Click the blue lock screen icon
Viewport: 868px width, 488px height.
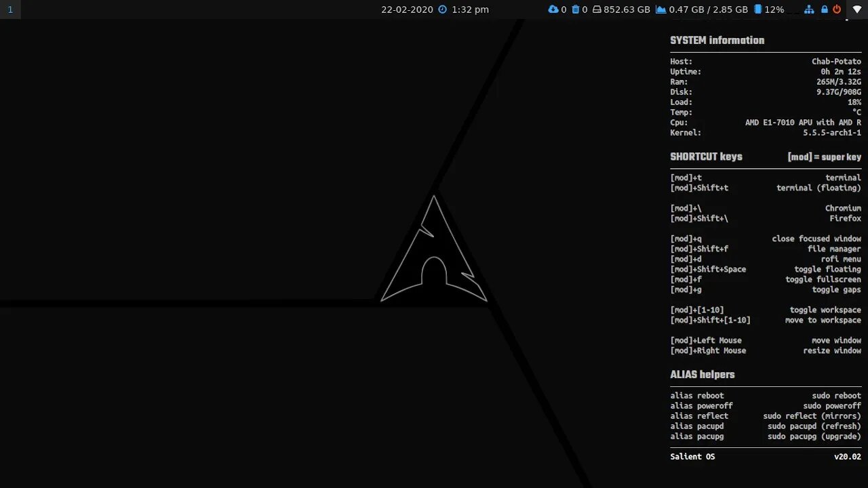pyautogui.click(x=824, y=9)
